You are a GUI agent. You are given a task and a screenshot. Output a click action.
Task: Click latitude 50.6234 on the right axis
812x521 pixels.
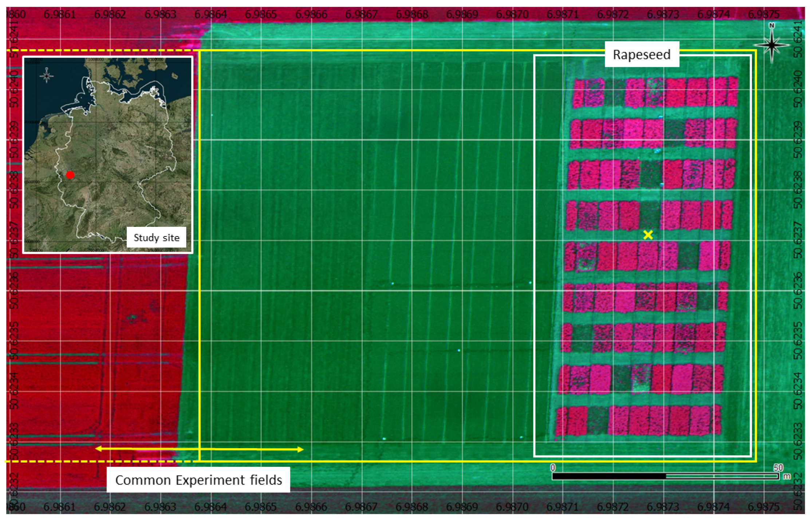797,391
